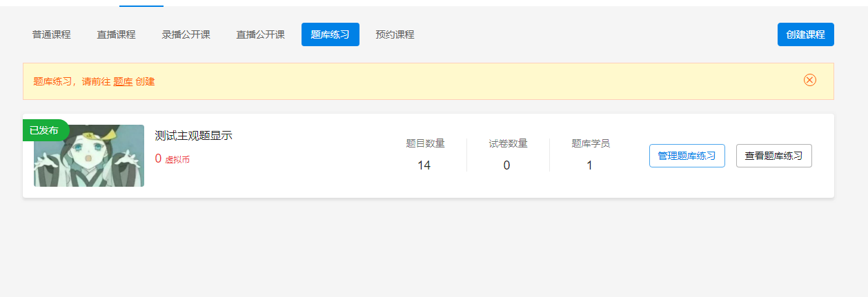This screenshot has width=868, height=297.
Task: Click the 0 虚拟币 price text
Action: [172, 159]
